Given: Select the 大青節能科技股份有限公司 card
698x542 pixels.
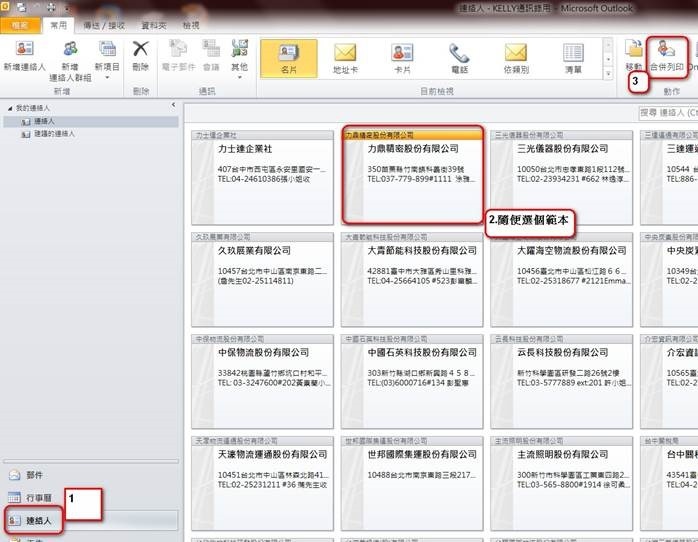Looking at the screenshot, I should tap(412, 279).
